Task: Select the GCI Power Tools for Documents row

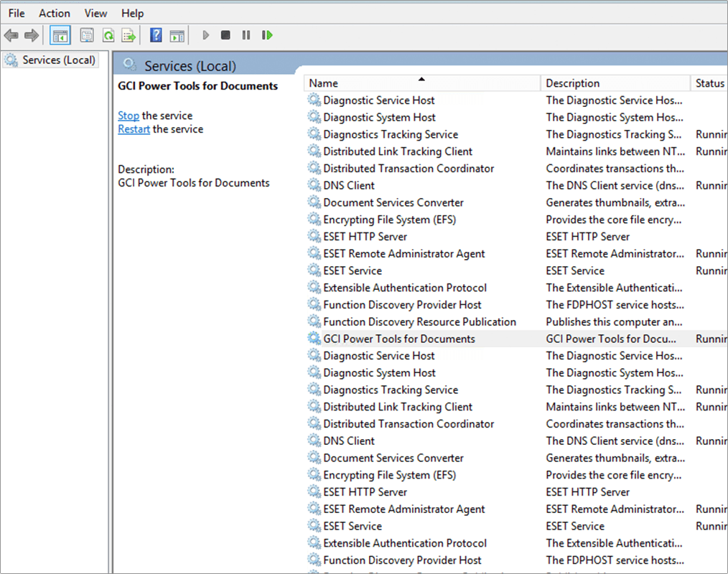Action: coord(516,339)
